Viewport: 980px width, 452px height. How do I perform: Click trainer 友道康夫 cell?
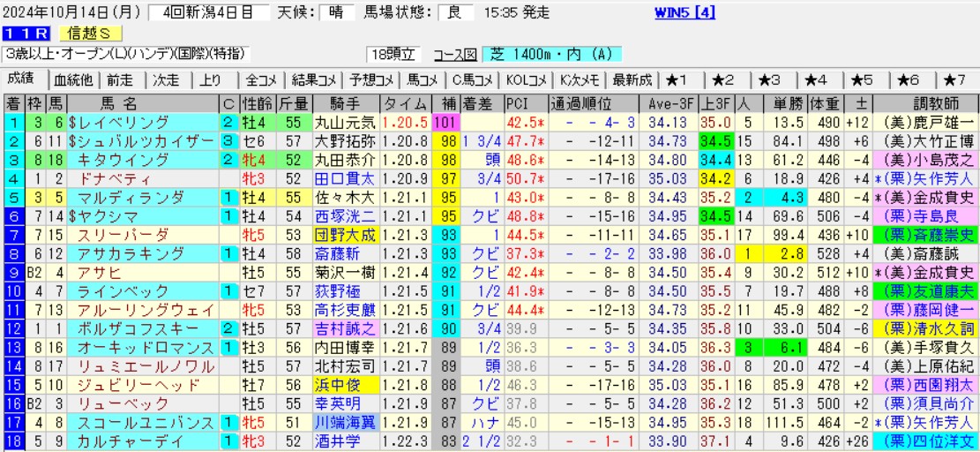pyautogui.click(x=925, y=290)
